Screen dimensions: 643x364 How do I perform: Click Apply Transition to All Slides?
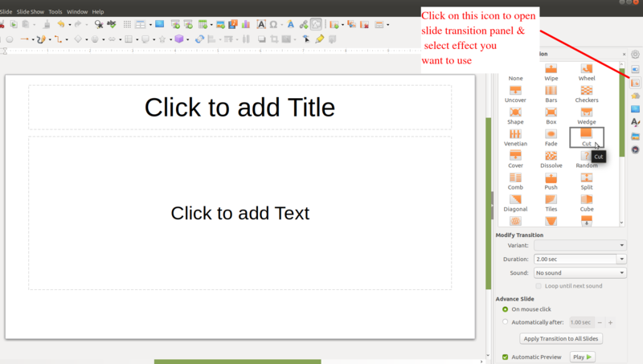(560, 338)
